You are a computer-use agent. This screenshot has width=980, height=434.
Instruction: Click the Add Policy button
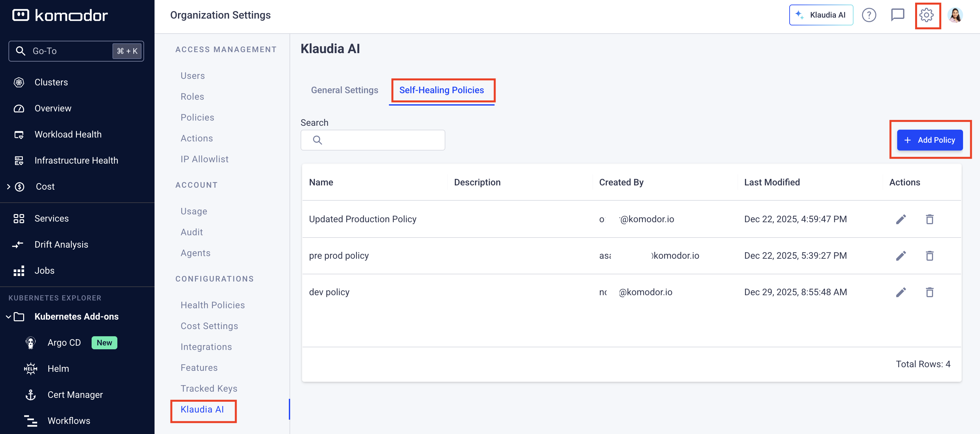[x=929, y=140]
